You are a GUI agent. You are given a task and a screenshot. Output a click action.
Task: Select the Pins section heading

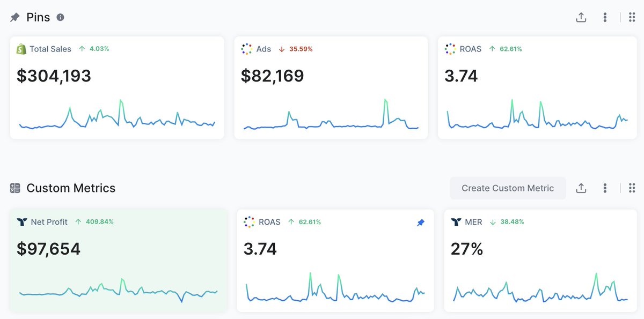point(38,17)
